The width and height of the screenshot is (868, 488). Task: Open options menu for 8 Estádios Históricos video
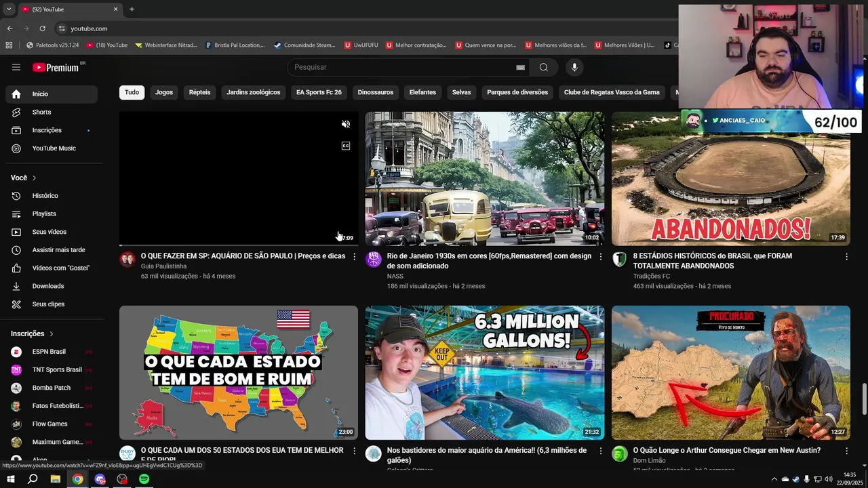[x=846, y=257]
